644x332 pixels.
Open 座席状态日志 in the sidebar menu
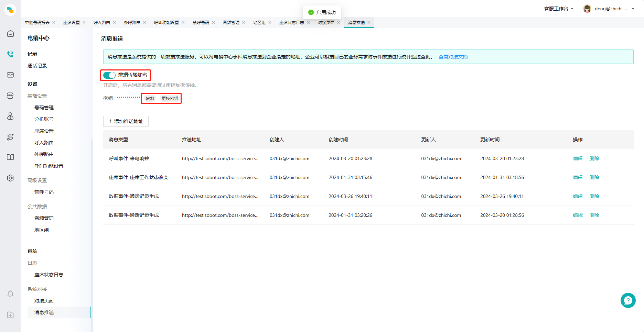point(49,275)
